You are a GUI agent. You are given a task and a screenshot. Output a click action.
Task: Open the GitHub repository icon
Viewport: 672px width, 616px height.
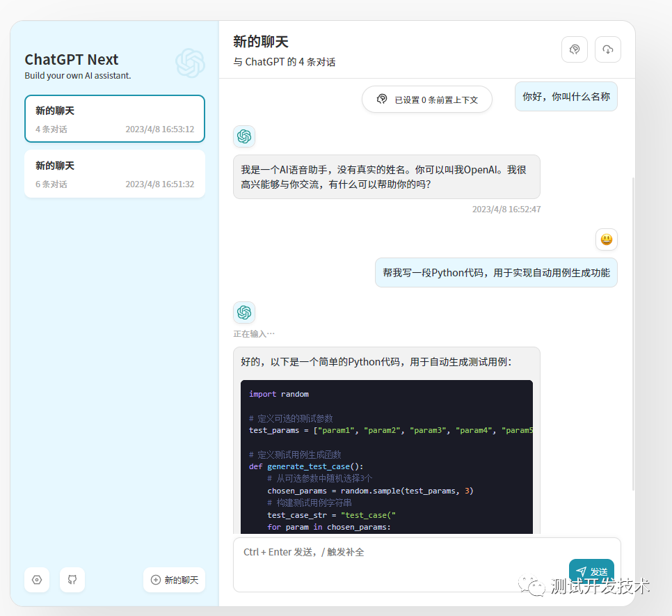pyautogui.click(x=72, y=580)
